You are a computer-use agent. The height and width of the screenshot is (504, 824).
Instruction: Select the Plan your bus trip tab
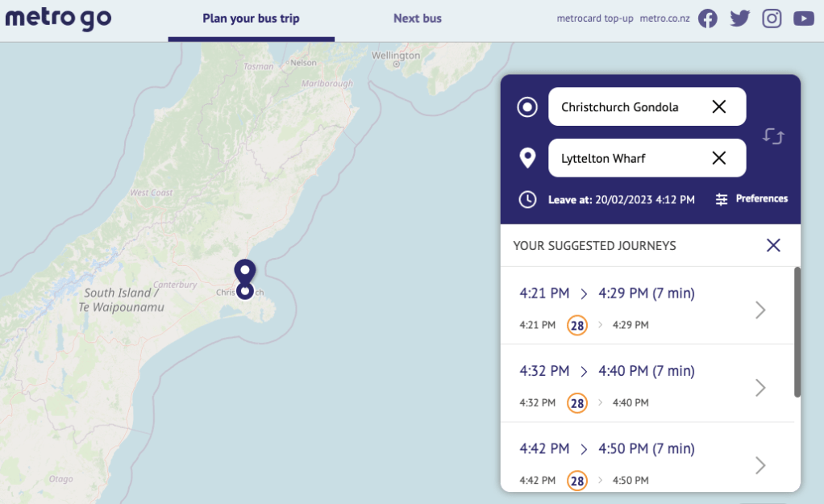click(x=251, y=19)
